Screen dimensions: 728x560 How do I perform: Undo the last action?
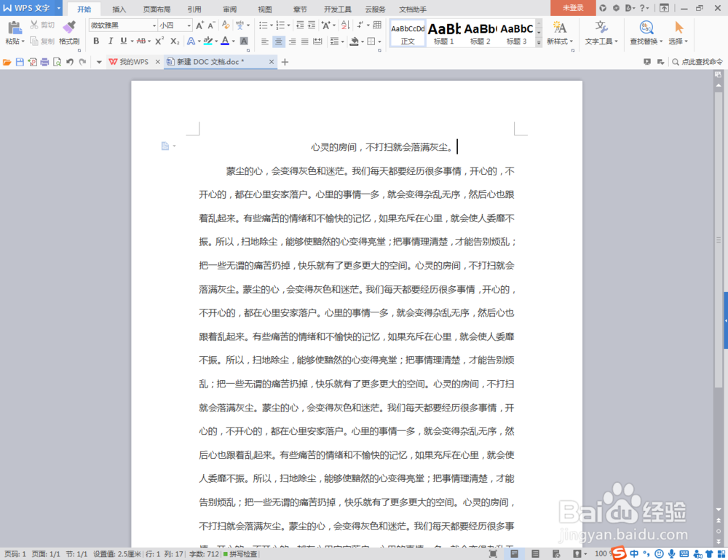coord(70,62)
